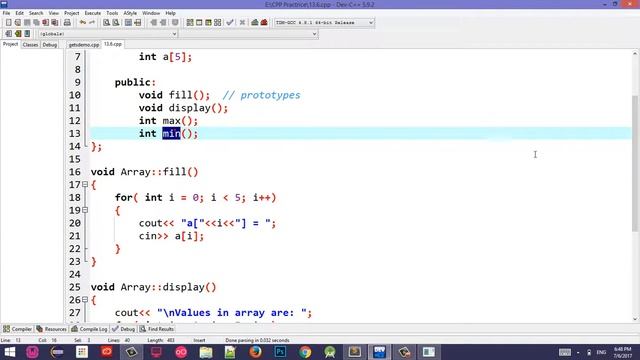Click the '// prototypes' comment on line 10
Viewport: 640px width, 360px height.
pyautogui.click(x=262, y=95)
